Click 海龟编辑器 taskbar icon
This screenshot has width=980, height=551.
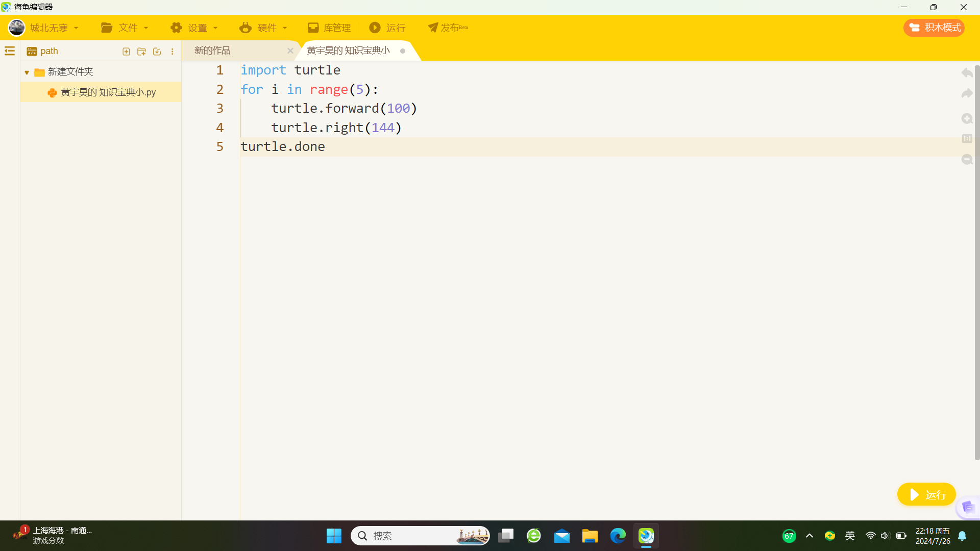click(x=646, y=536)
